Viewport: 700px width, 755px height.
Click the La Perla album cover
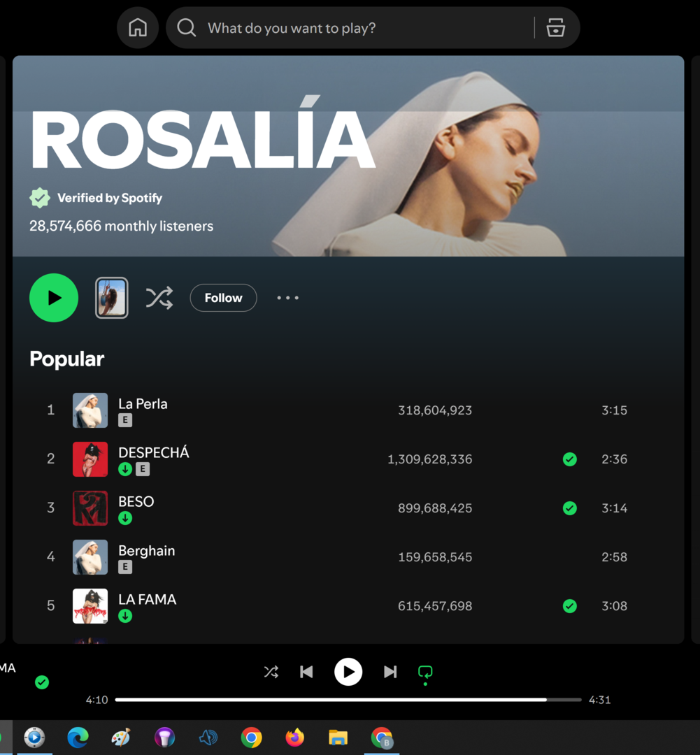(90, 410)
